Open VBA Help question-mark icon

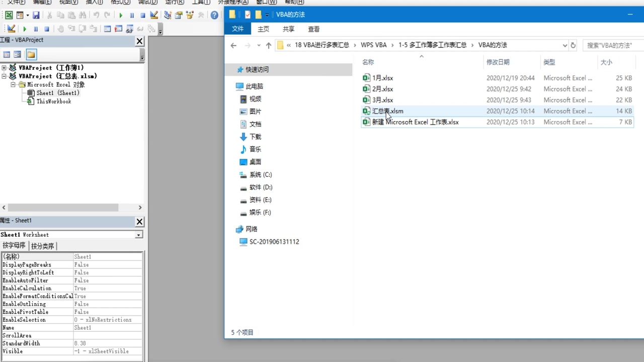click(214, 16)
